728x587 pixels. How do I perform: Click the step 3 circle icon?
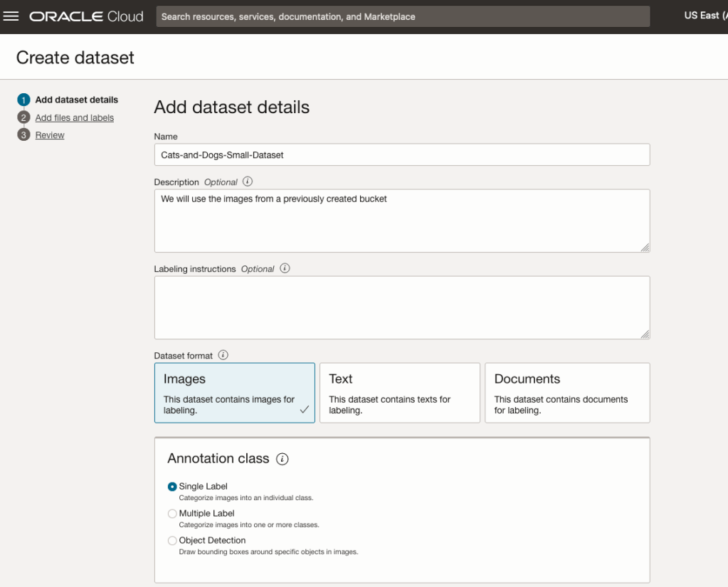tap(23, 135)
